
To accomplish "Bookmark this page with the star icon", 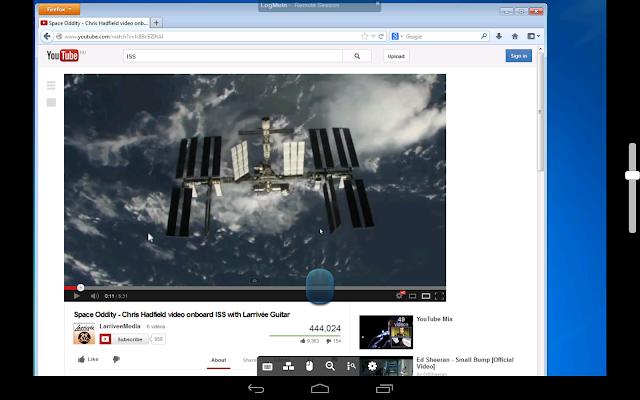I will [364, 36].
